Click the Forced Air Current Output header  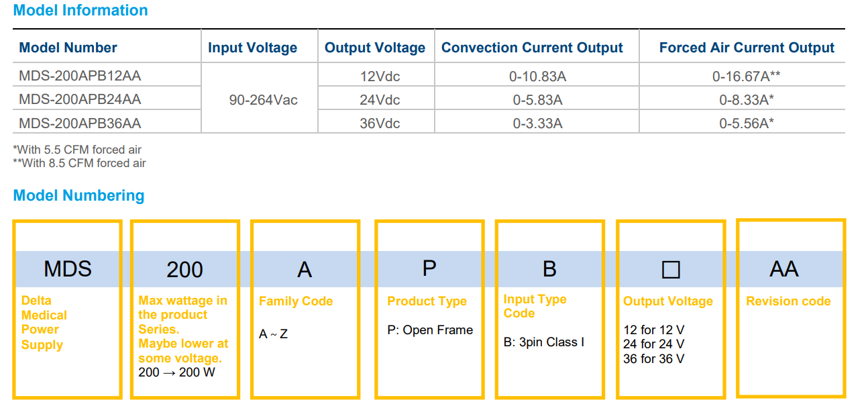tap(747, 48)
